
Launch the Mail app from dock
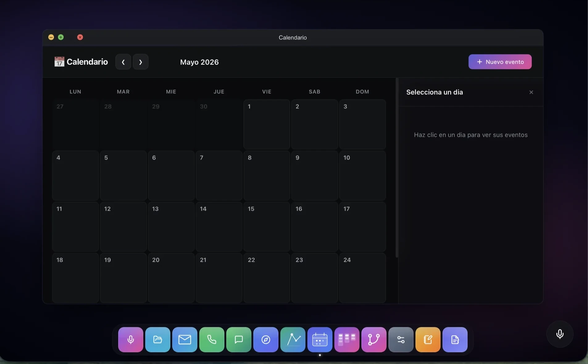pos(185,340)
